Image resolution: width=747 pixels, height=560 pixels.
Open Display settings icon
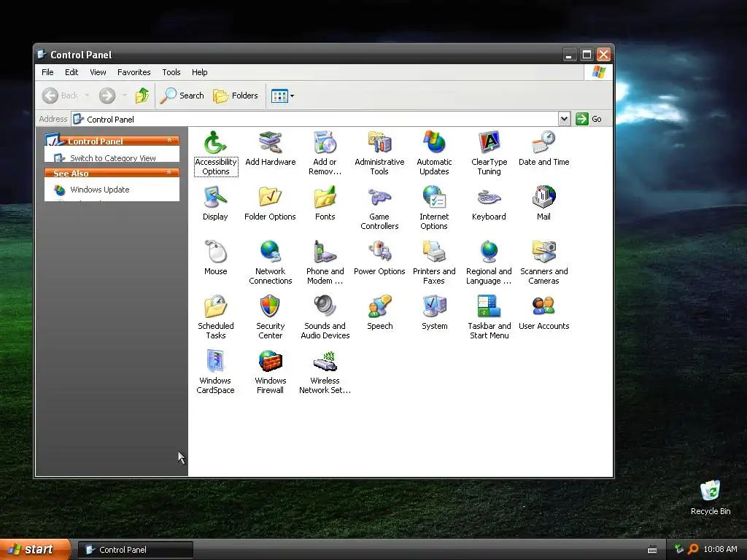point(215,197)
